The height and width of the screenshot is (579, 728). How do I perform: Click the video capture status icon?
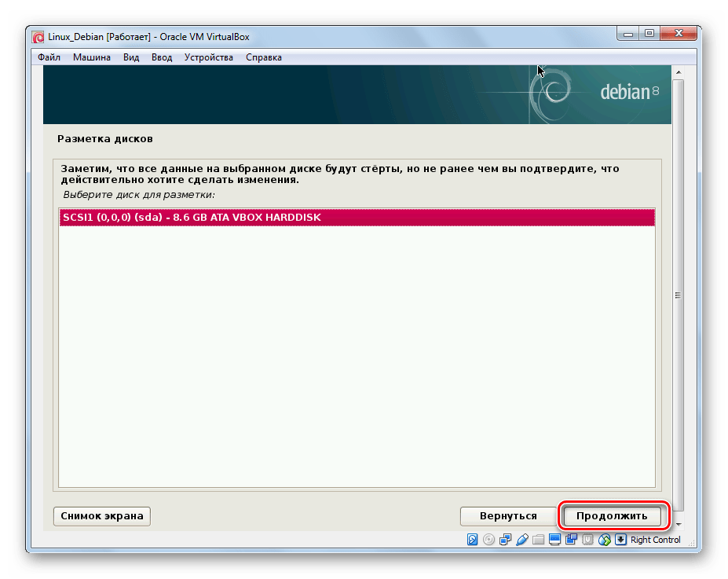pos(571,540)
